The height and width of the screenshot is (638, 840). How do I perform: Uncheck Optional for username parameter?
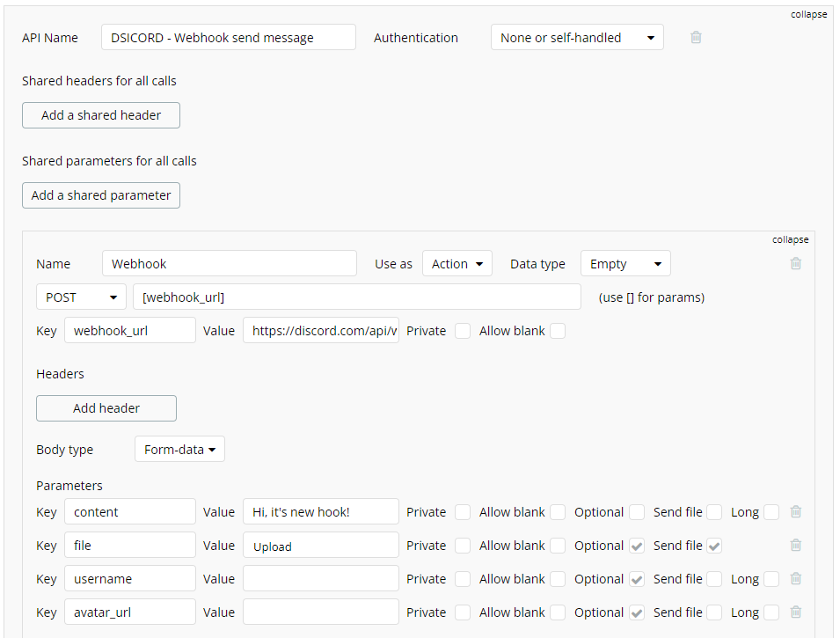click(x=637, y=579)
